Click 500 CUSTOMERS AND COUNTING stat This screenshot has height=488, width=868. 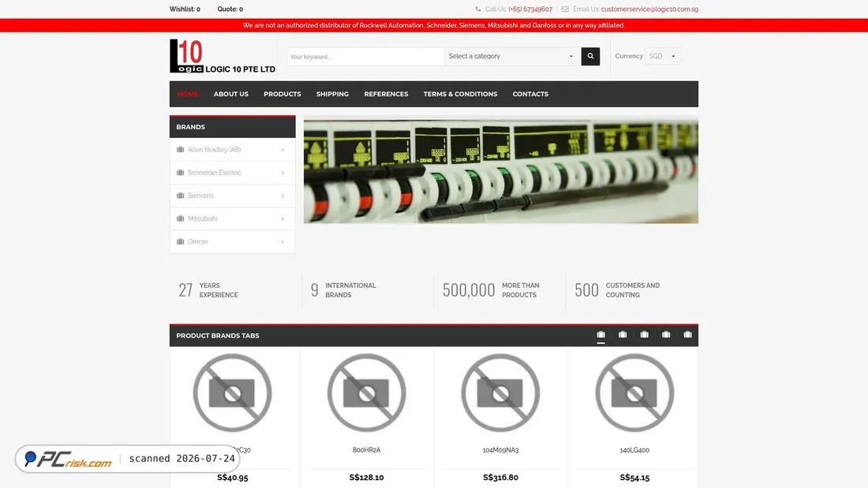pyautogui.click(x=617, y=290)
